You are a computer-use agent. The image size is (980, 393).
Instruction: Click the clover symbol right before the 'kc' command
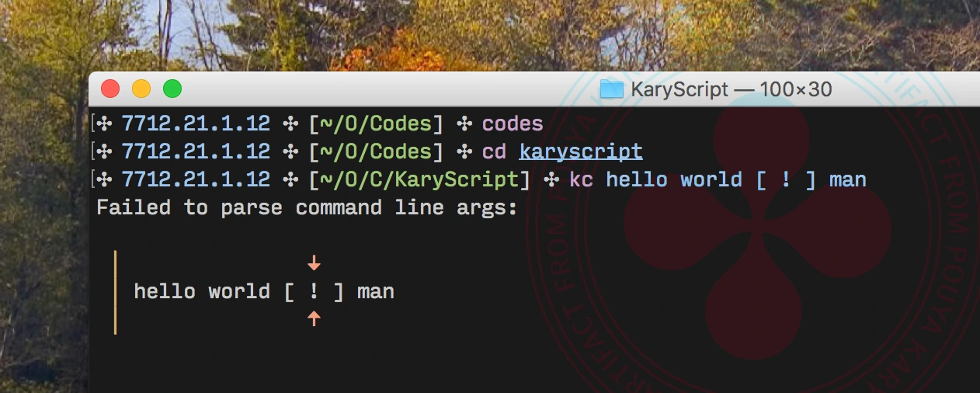[x=551, y=180]
